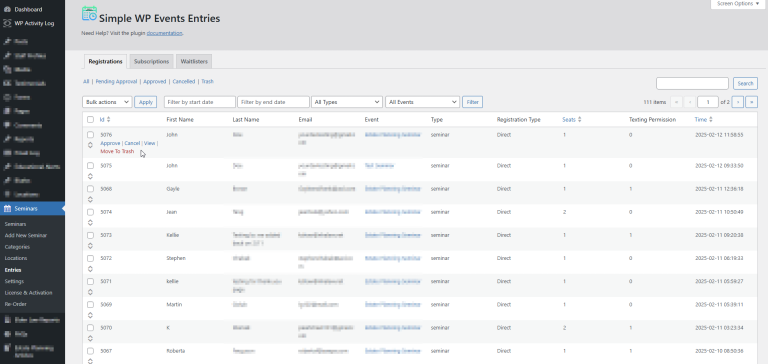Show Approved entries filter link
This screenshot has height=364, width=768.
[154, 81]
